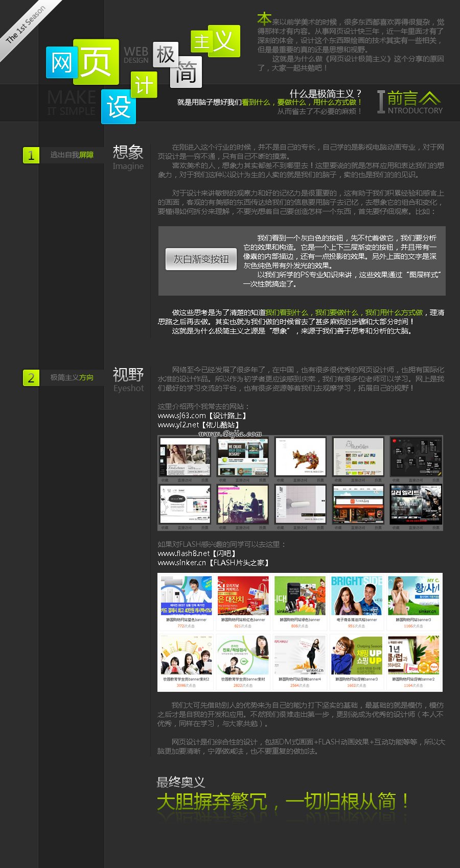Open the www.sinker.cn FLASH片头之家 link
460x868 pixels.
[x=214, y=563]
